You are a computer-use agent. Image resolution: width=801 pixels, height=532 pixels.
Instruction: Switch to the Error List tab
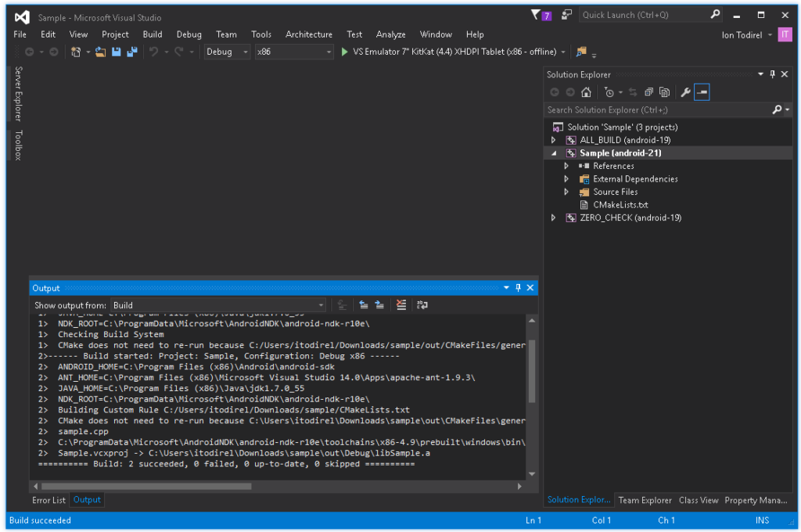48,499
